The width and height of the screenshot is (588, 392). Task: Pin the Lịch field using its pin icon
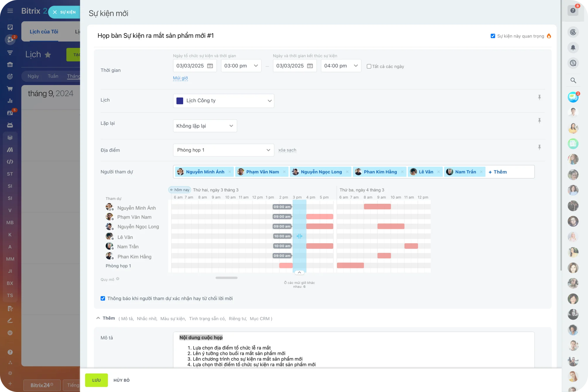(540, 97)
